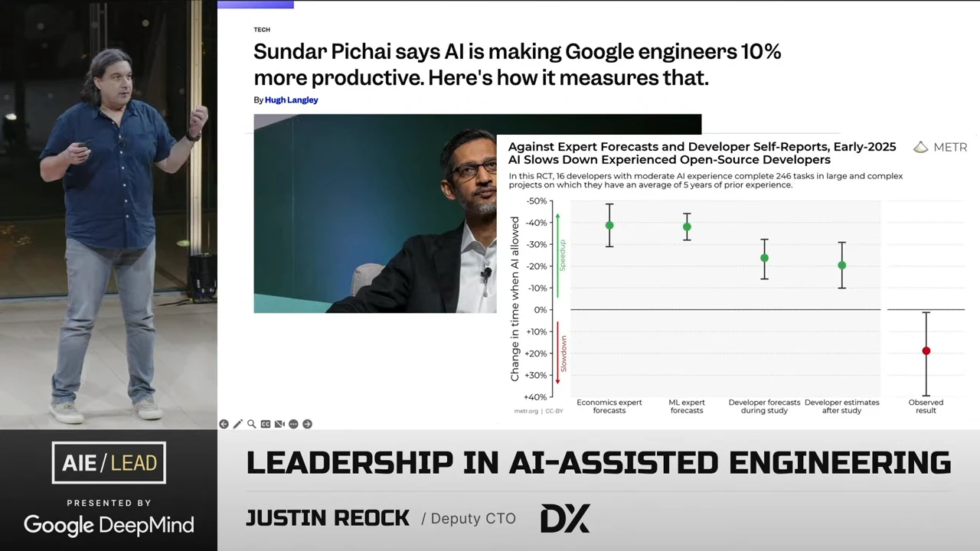This screenshot has height=551, width=980.
Task: Click the TECH category label
Action: tap(262, 30)
